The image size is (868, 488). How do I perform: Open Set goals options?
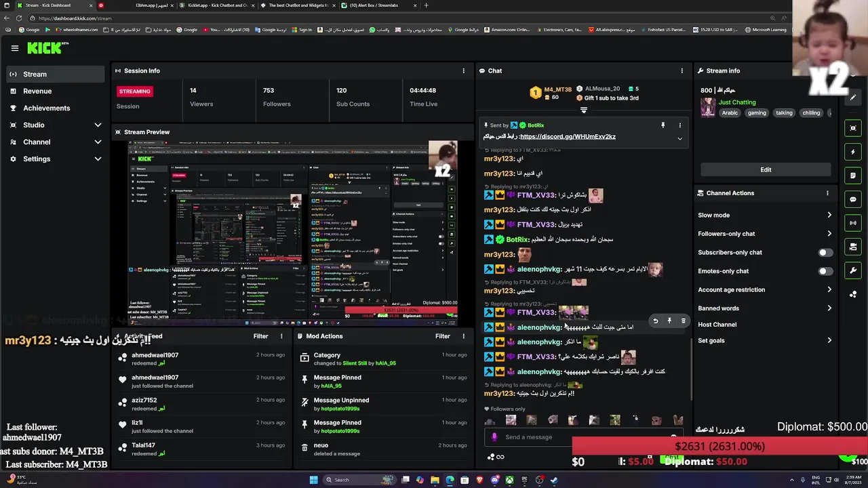pyautogui.click(x=765, y=340)
